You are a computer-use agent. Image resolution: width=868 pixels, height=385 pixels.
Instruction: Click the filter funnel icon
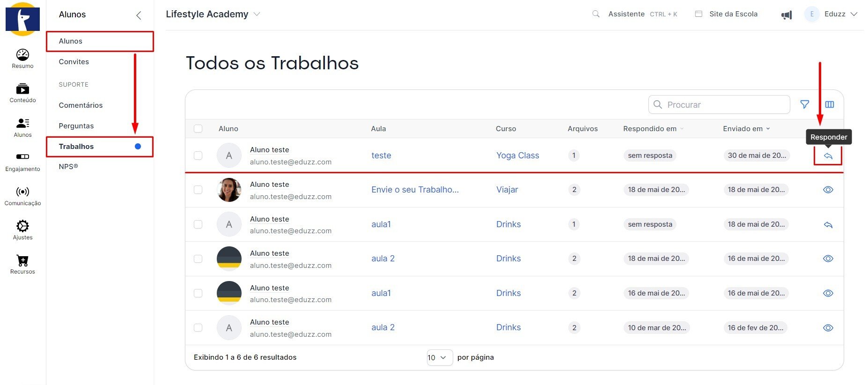804,104
